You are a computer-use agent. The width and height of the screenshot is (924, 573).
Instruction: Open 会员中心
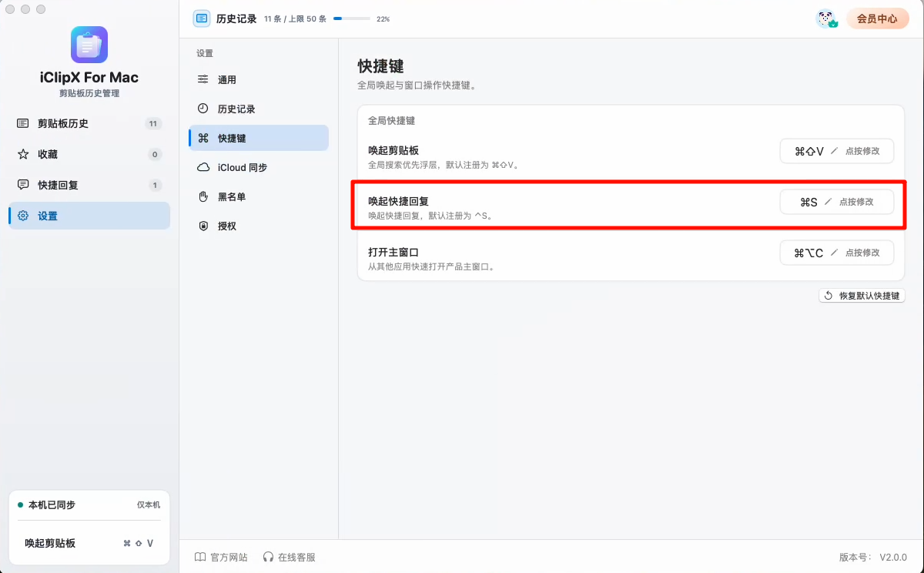click(x=877, y=18)
